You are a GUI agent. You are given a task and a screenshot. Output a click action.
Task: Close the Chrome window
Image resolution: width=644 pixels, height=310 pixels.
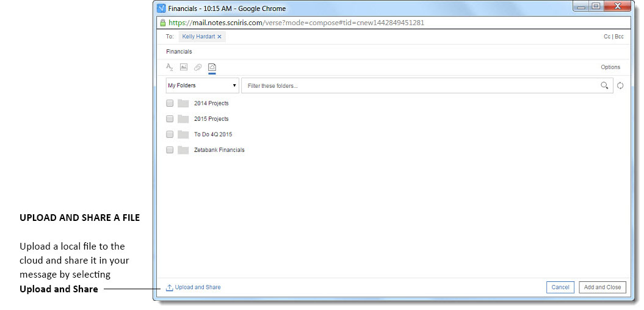point(617,6)
